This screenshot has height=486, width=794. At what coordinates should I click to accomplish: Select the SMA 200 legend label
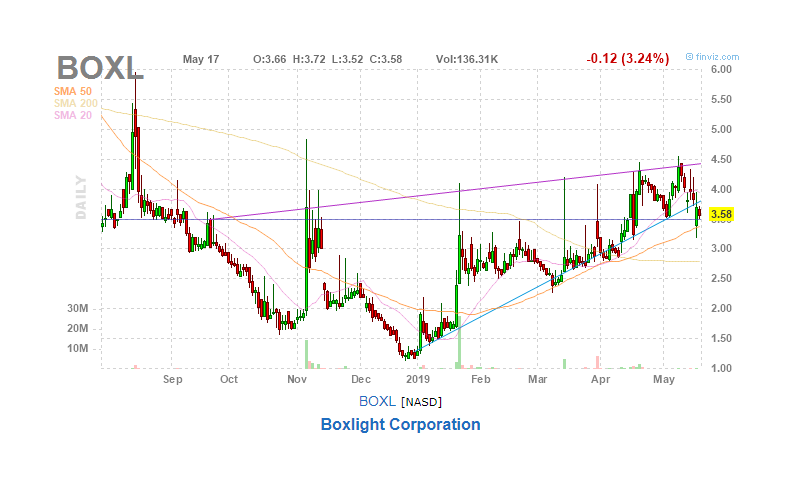click(x=75, y=103)
